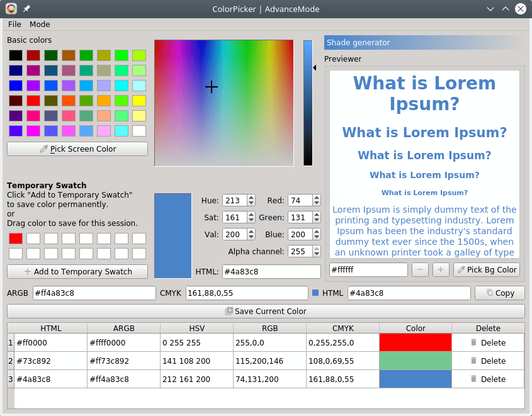This screenshot has height=416, width=532.
Task: Lighten the preview shade with the plus button
Action: (440, 269)
